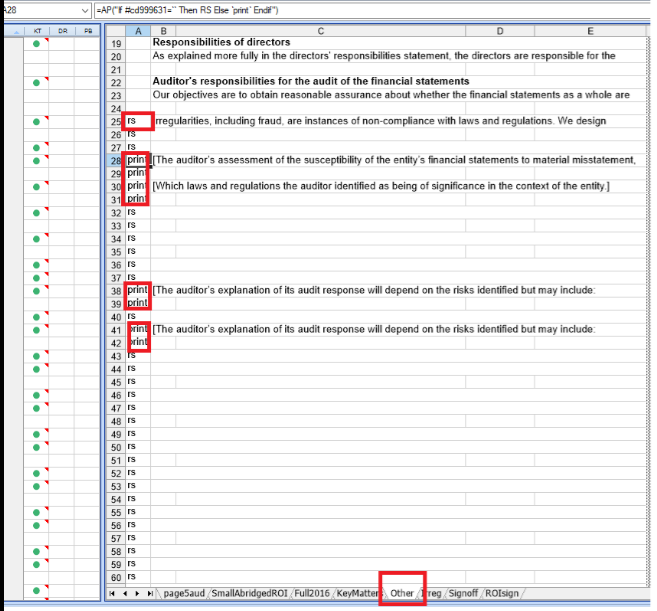
Task: Select cell A50 containing 'rs'
Action: (138, 447)
